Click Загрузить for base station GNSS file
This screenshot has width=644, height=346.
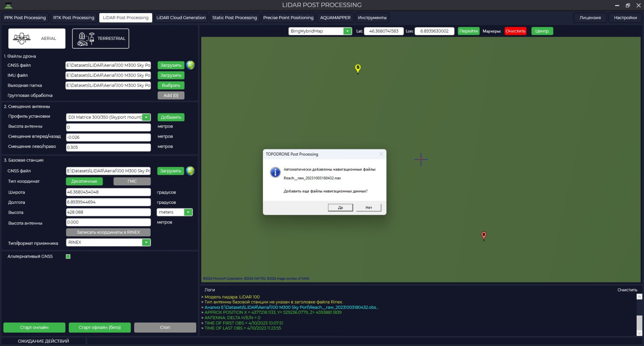pyautogui.click(x=171, y=171)
